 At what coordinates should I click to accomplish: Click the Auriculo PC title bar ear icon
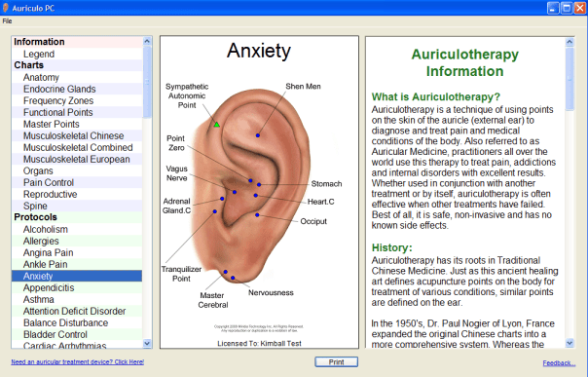tap(6, 8)
